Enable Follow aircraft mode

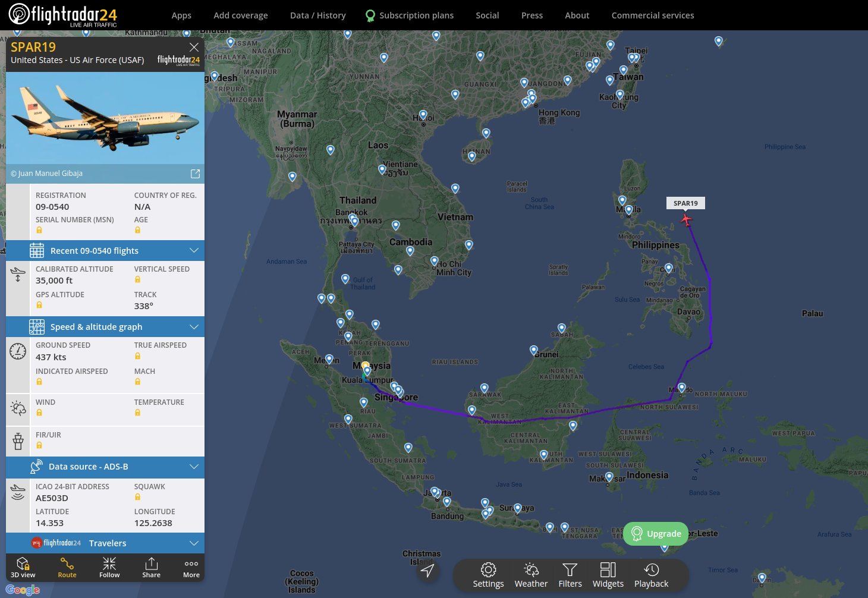tap(109, 568)
